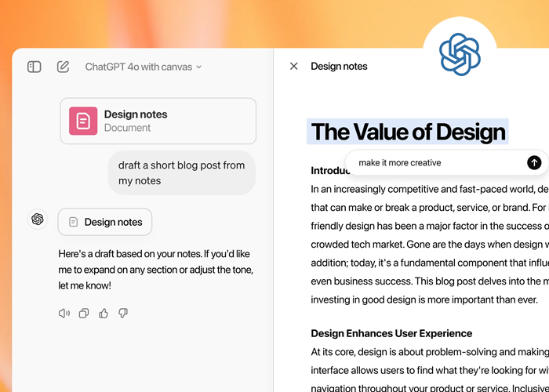Close the Design notes canvas
The image size is (549, 392).
(294, 66)
